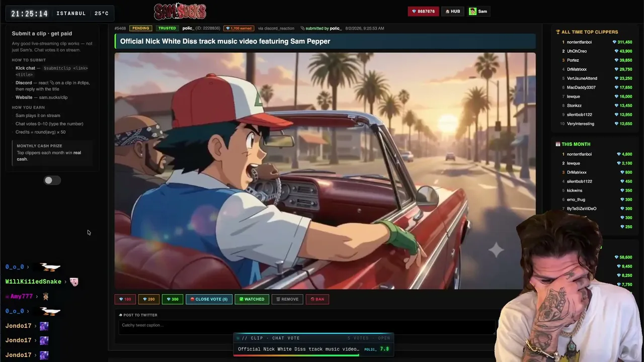Select nontentfanboi under This Month
The height and width of the screenshot is (362, 644).
[x=579, y=154]
